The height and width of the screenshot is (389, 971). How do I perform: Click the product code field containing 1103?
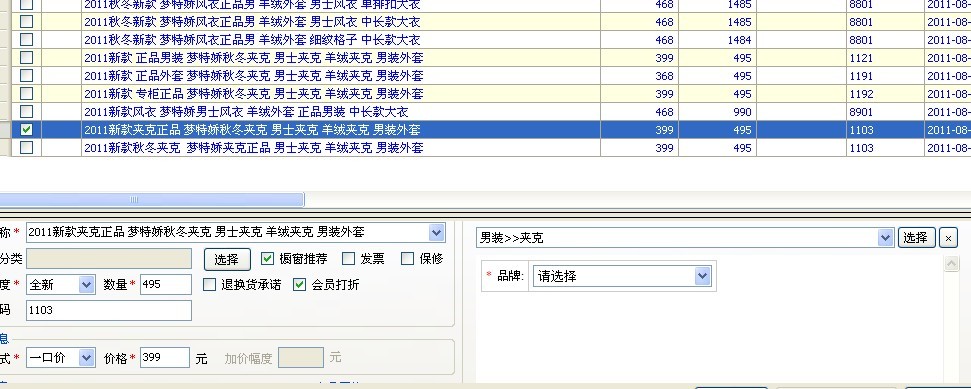coord(109,310)
